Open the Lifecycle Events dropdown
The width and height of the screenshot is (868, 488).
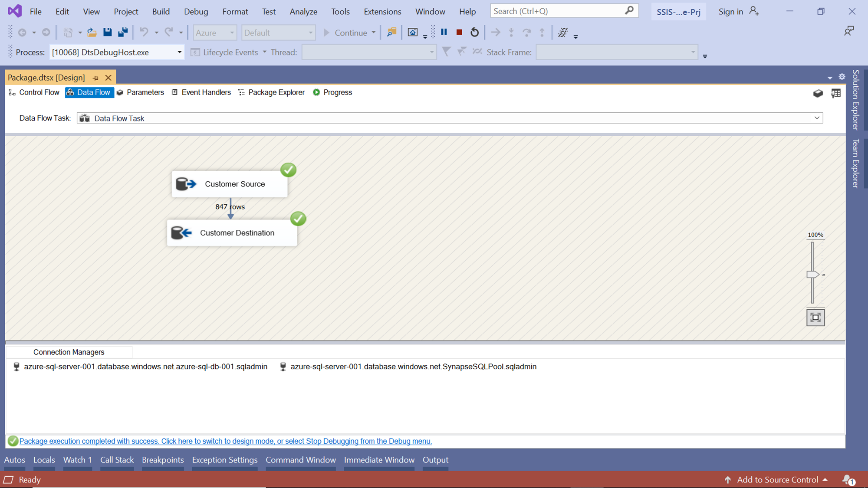[264, 52]
